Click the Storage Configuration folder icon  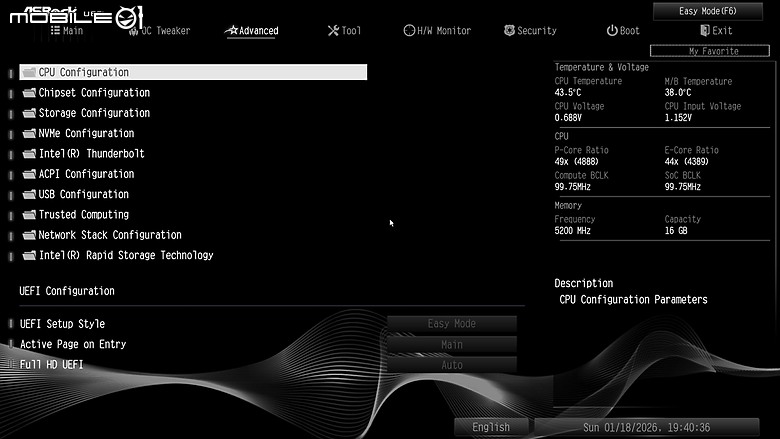[29, 113]
